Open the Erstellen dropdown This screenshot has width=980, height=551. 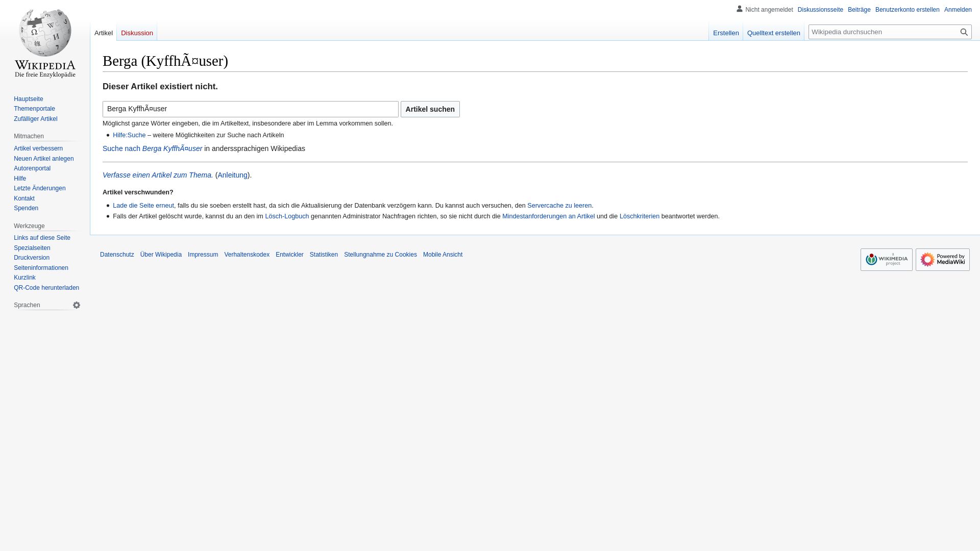[x=726, y=32]
